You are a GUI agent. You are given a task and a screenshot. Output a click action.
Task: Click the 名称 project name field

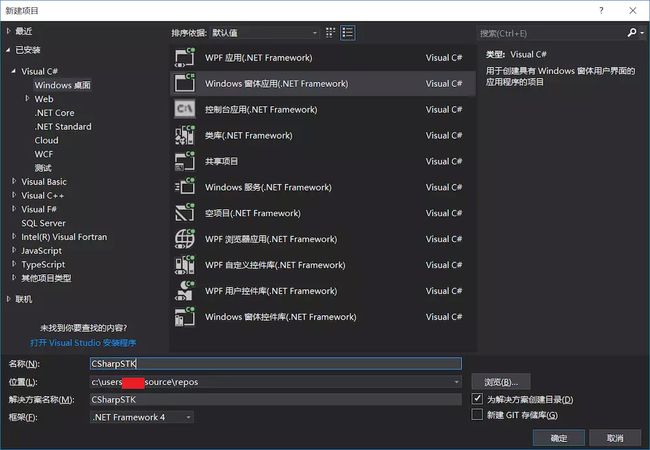[x=275, y=364]
